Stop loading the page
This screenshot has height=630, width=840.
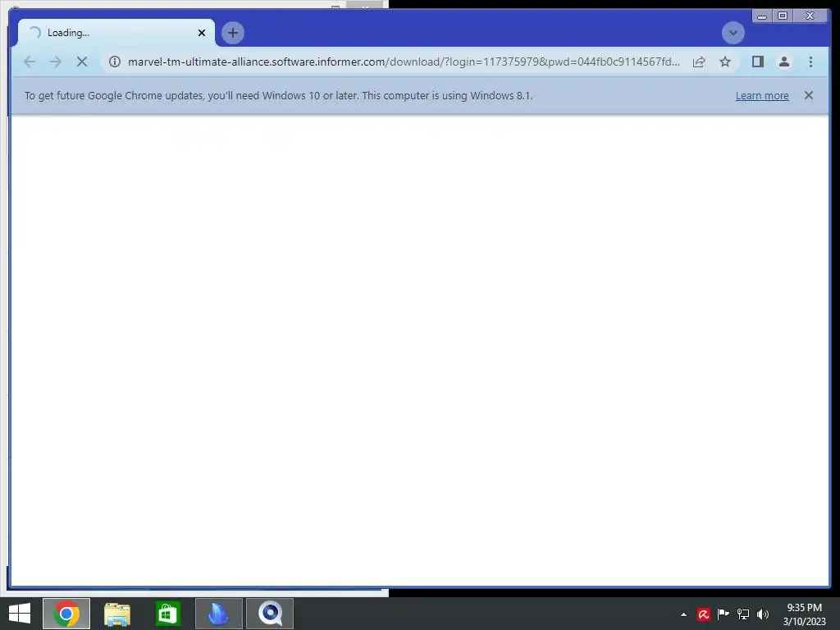[82, 62]
